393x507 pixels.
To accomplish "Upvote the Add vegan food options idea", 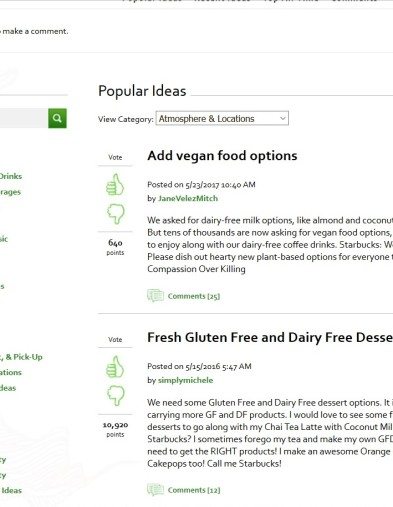I will click(115, 184).
